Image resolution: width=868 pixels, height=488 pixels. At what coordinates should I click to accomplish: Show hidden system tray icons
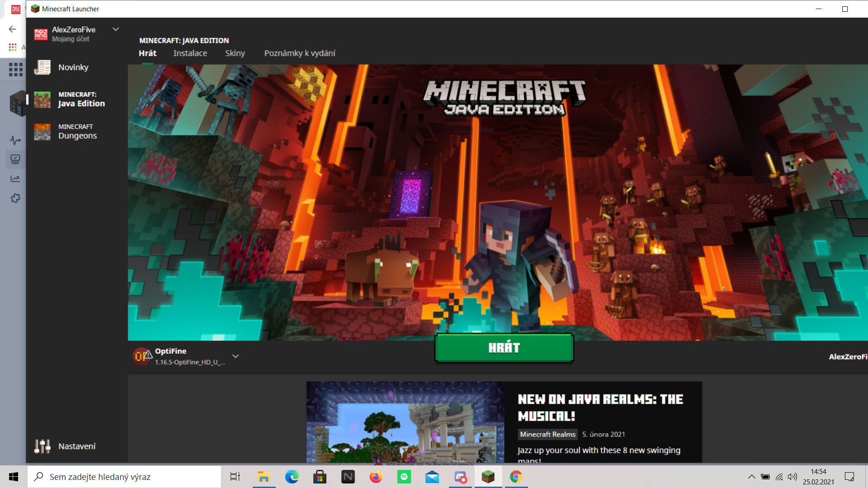[751, 477]
